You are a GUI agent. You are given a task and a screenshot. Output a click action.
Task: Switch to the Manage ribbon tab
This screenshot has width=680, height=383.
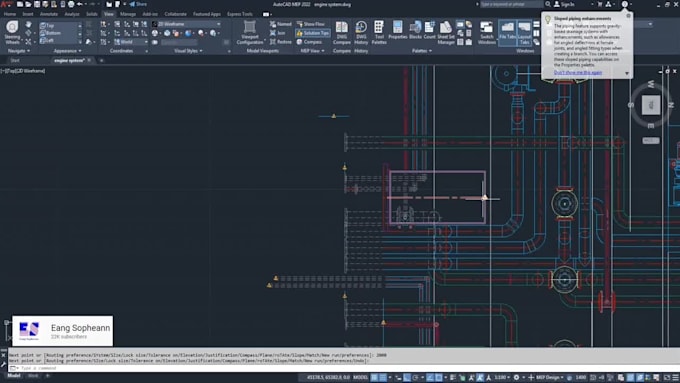click(128, 14)
